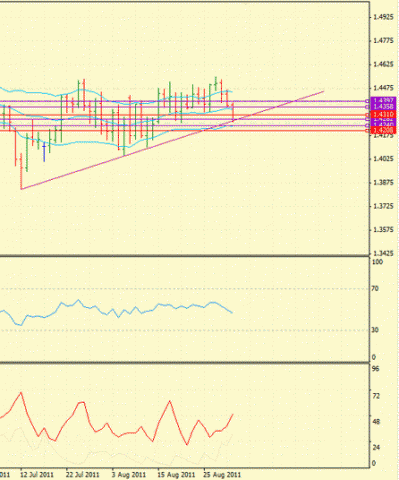Screen dimensions: 399x480
Task: Click the red 1.4310 price tag
Action: (383, 115)
